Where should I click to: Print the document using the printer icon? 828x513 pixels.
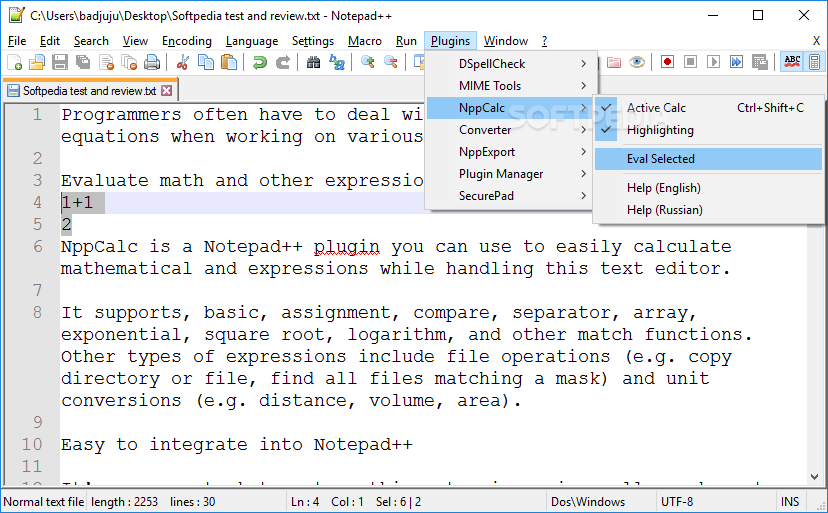click(x=152, y=62)
